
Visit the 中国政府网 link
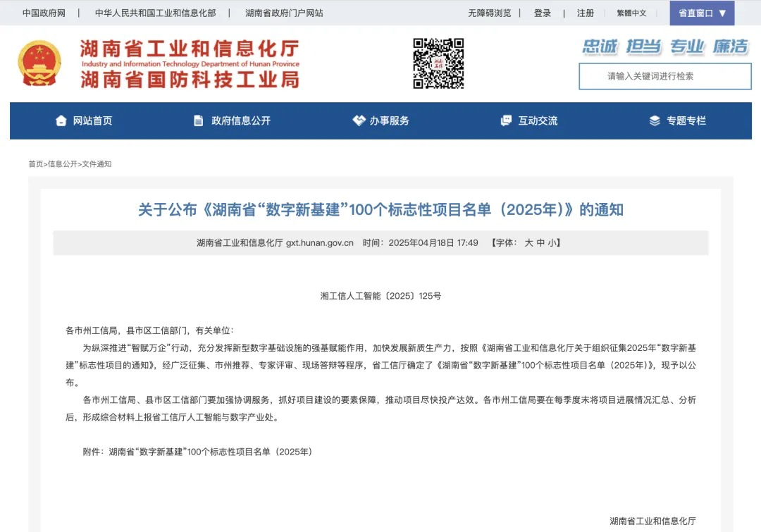click(x=44, y=13)
